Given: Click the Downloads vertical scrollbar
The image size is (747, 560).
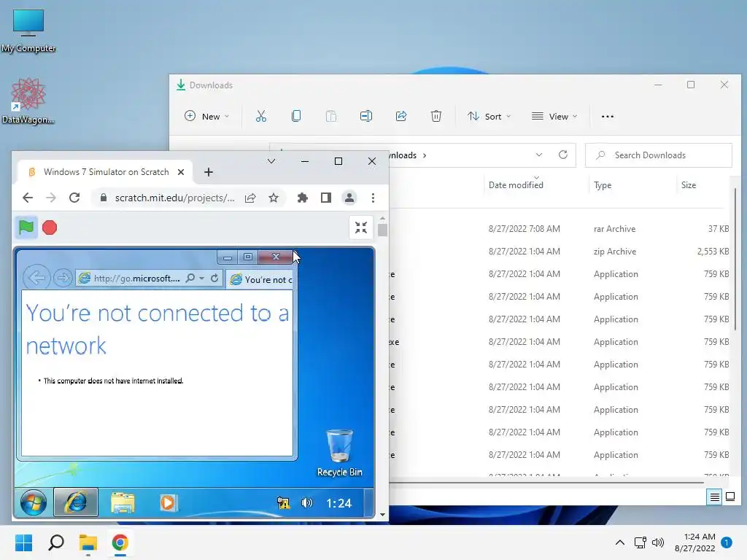Looking at the screenshot, I should pyautogui.click(x=735, y=260).
